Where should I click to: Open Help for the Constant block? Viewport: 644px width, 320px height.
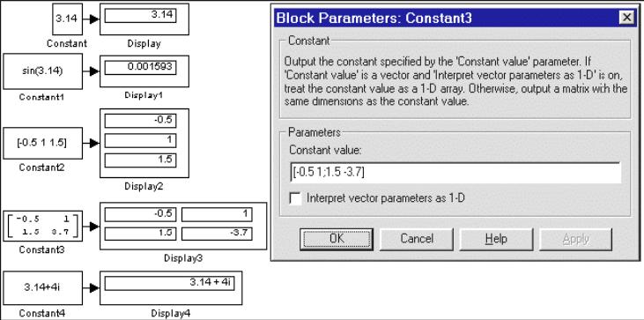tap(496, 239)
